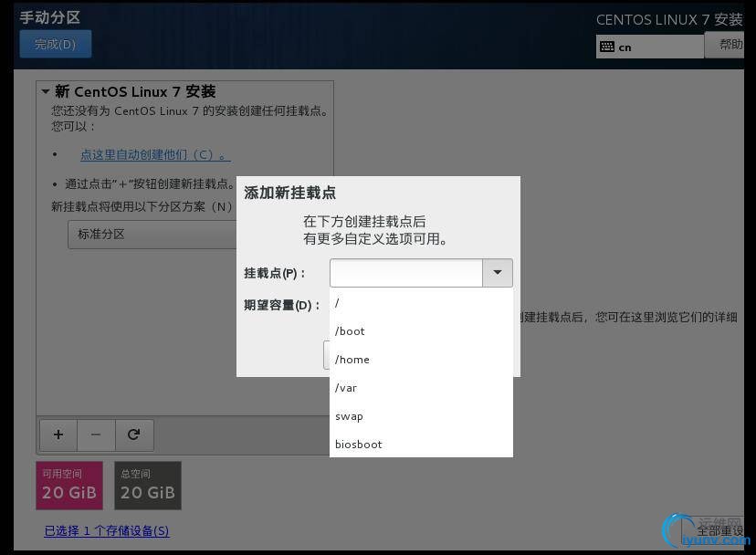
Task: Click the minus button to remove mount point
Action: [96, 435]
